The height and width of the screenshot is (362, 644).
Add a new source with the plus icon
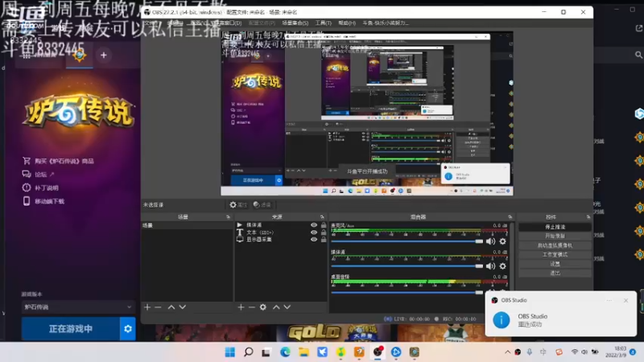(x=241, y=307)
